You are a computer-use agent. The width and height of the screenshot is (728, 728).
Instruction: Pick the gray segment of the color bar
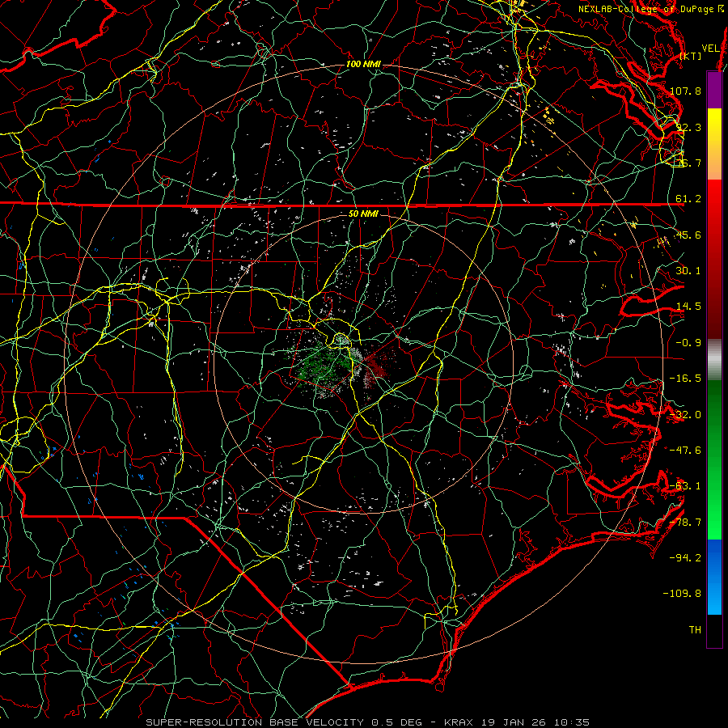tap(714, 360)
